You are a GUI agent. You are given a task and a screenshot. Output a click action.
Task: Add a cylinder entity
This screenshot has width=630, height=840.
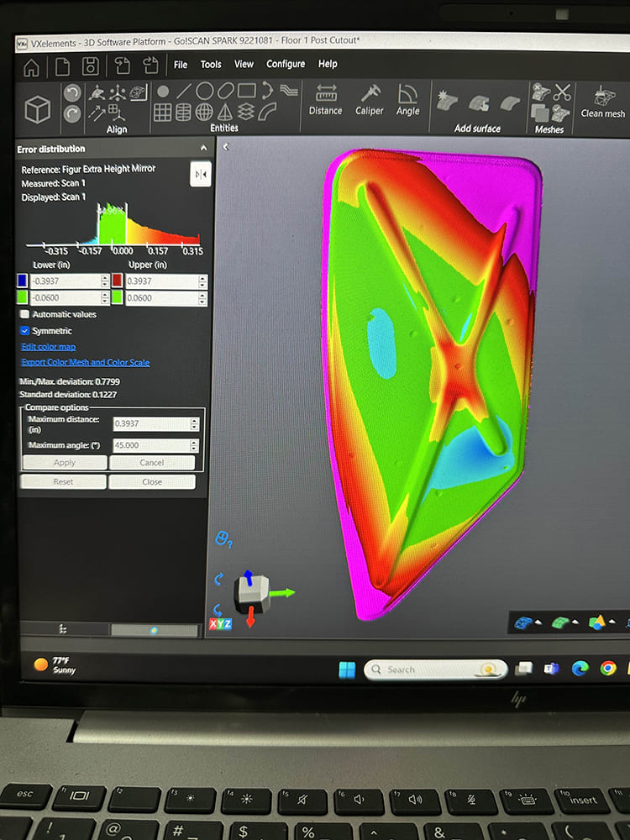point(183,112)
